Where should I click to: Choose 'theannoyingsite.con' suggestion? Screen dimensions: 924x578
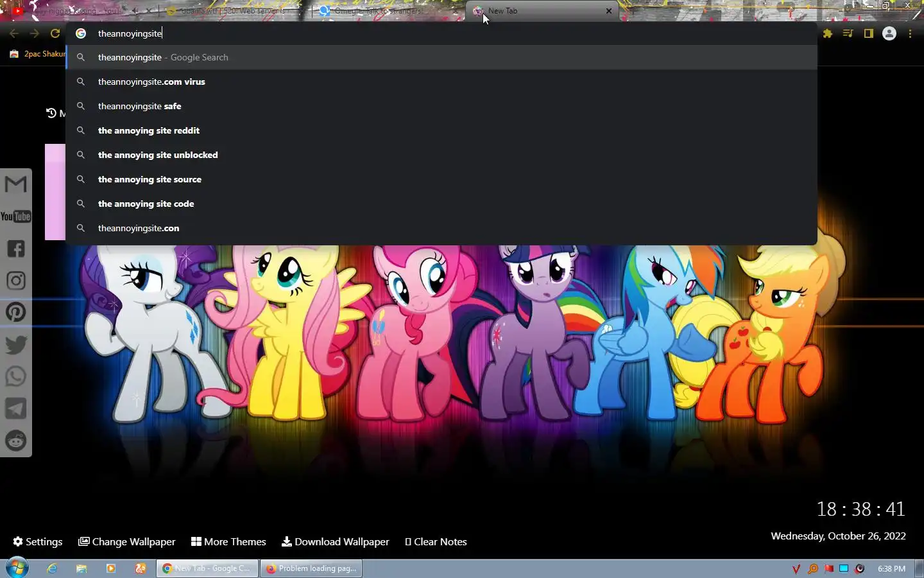click(441, 228)
